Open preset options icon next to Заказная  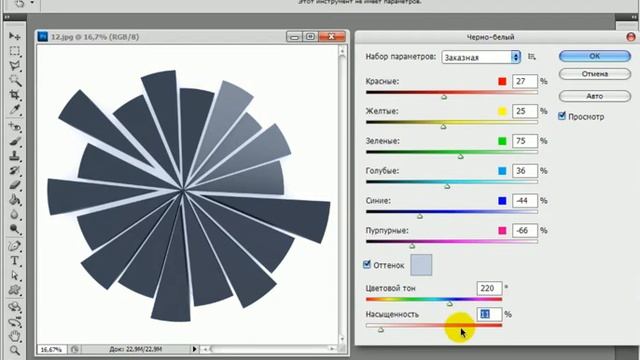click(x=531, y=57)
